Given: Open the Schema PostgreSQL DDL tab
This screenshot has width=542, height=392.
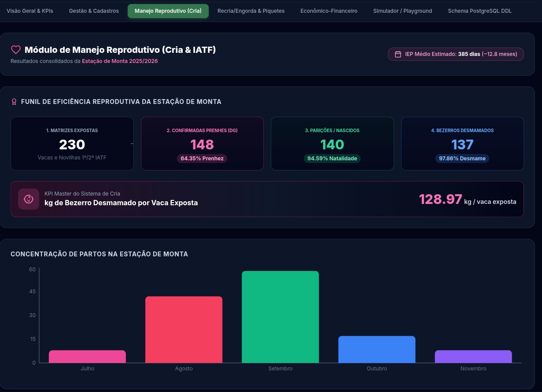Looking at the screenshot, I should point(479,11).
